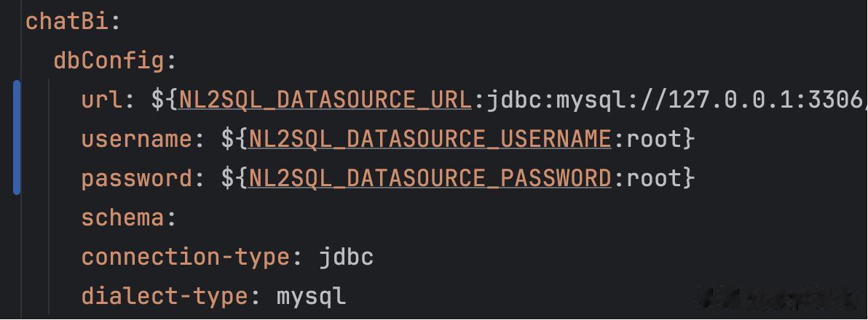Click closing brace on the username line
The image size is (868, 320).
(688, 139)
